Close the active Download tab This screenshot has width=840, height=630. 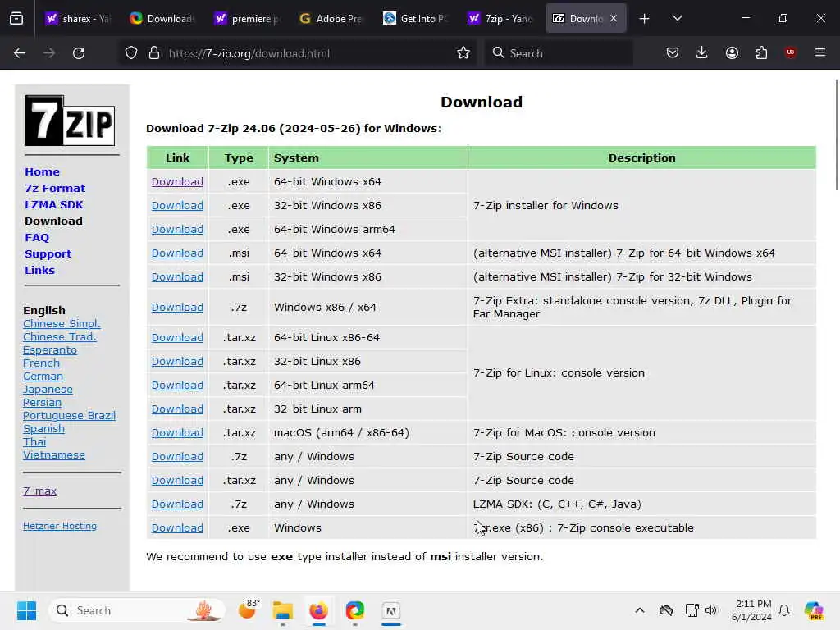pos(614,19)
